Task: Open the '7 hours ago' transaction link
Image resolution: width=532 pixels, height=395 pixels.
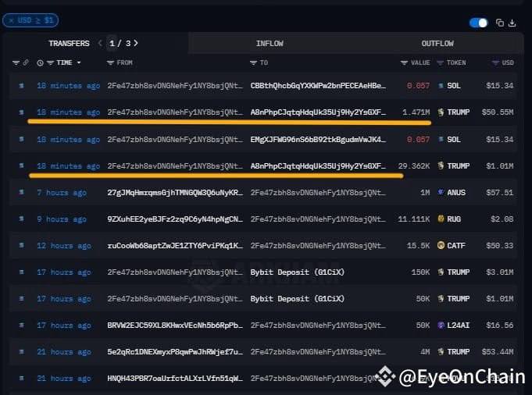Action: coord(62,192)
